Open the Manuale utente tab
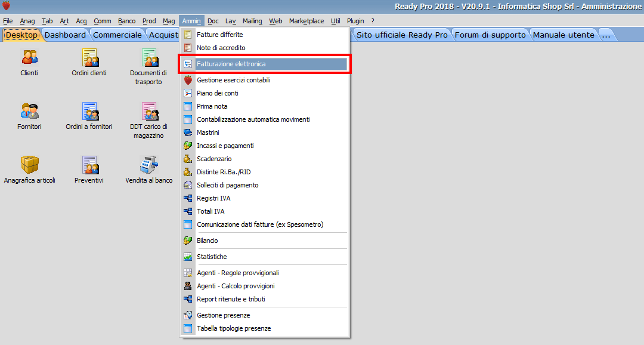644x345 pixels. coord(563,35)
